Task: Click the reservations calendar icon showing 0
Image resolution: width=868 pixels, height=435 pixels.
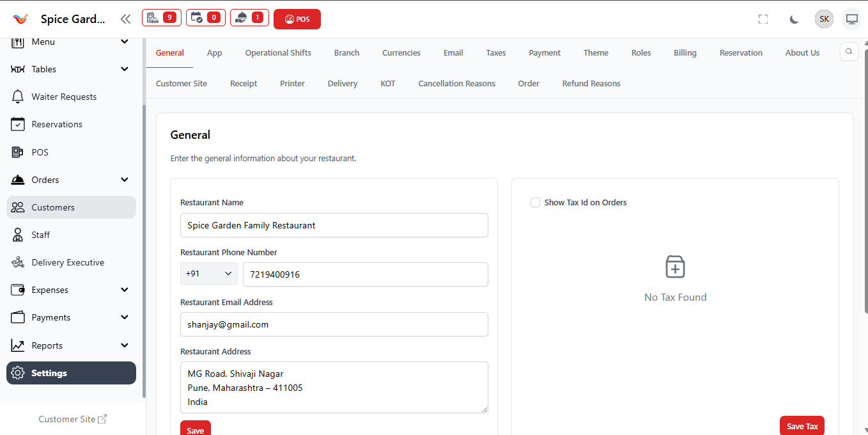Action: 205,18
